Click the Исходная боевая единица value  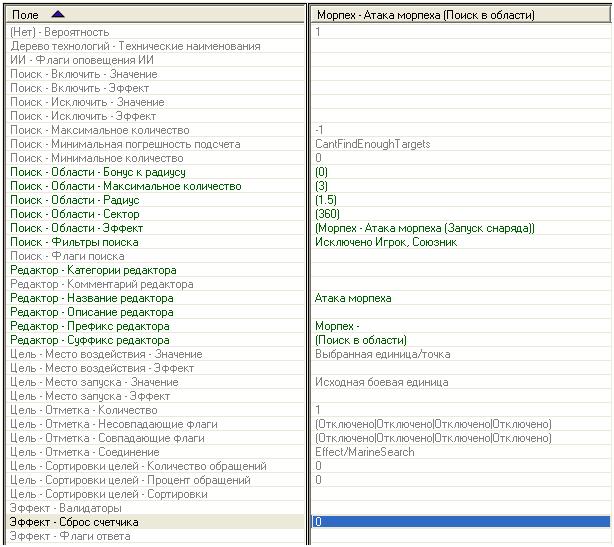[381, 382]
